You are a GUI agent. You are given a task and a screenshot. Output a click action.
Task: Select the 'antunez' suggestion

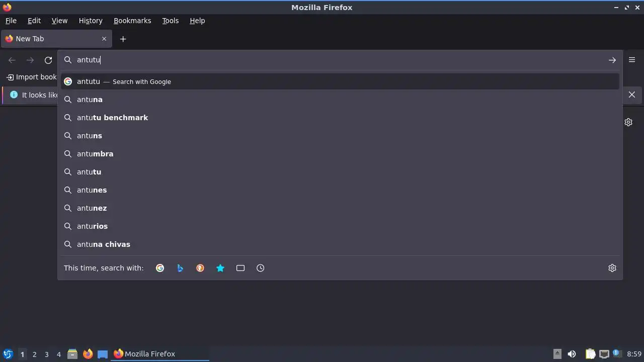340,208
